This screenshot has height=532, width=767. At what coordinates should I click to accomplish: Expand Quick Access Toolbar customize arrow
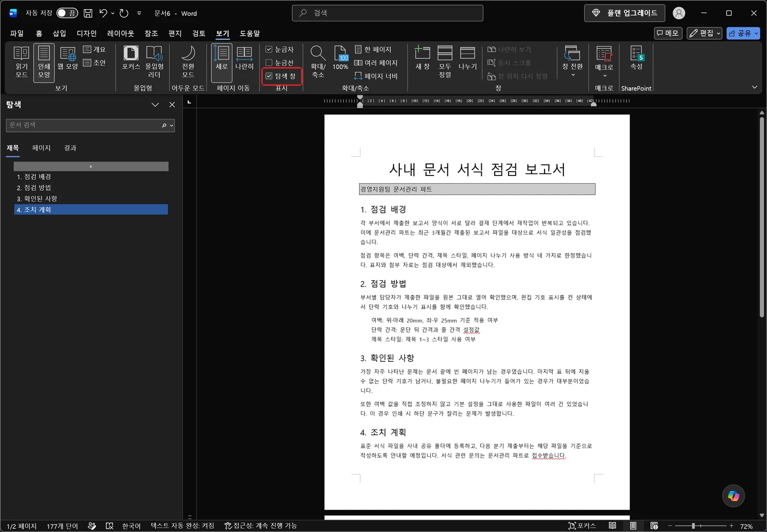coord(139,13)
